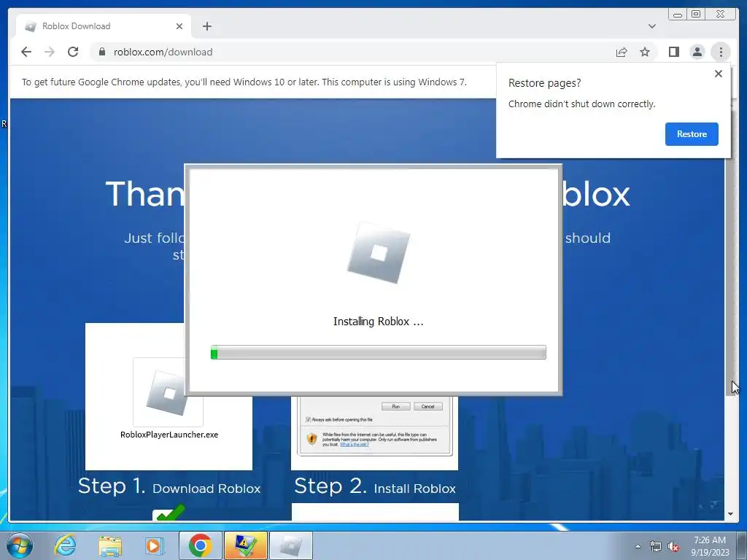
Task: Open Windows Explorer folder on taskbar
Action: (110, 545)
